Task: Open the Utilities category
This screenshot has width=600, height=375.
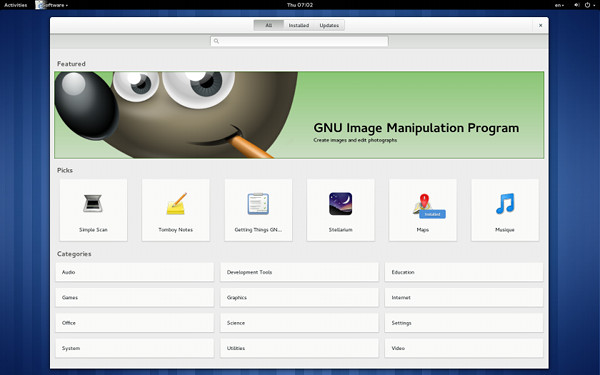Action: (299, 348)
